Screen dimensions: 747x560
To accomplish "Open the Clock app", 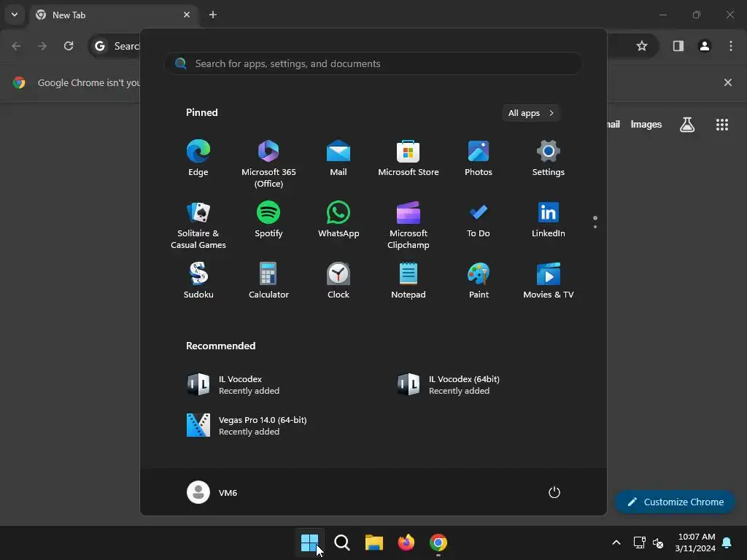I will [338, 281].
